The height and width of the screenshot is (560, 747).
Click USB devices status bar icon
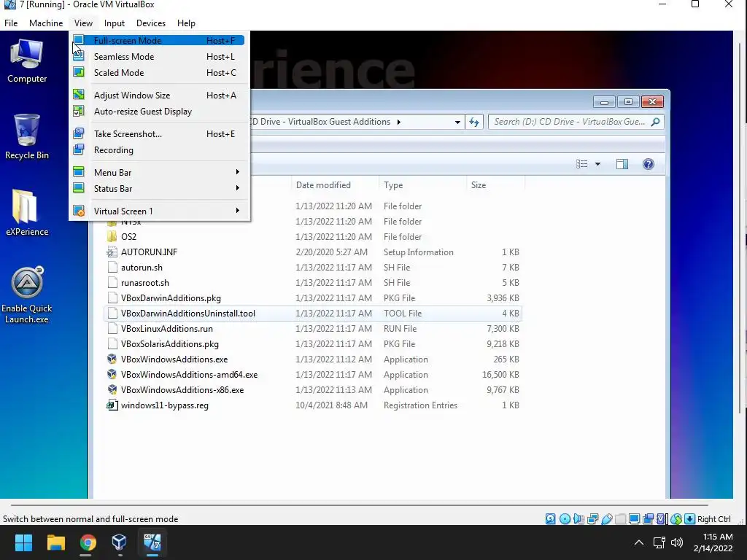click(606, 519)
